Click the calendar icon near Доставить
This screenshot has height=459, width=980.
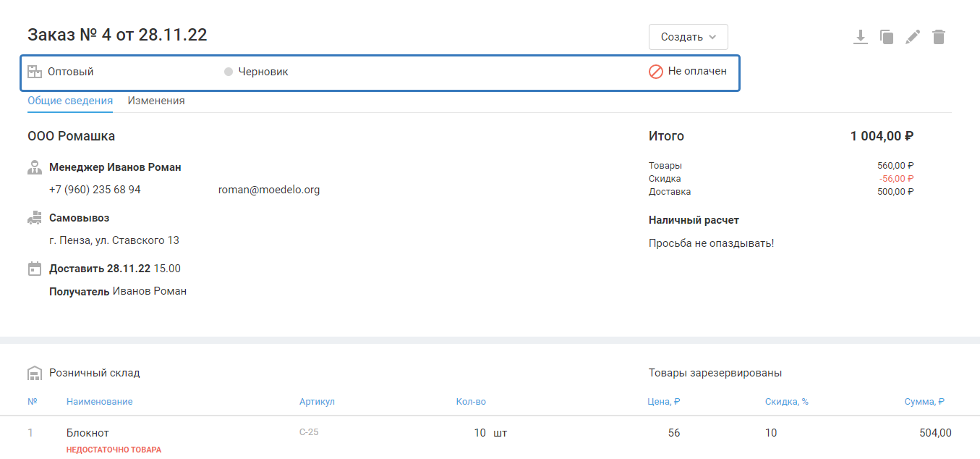point(35,269)
